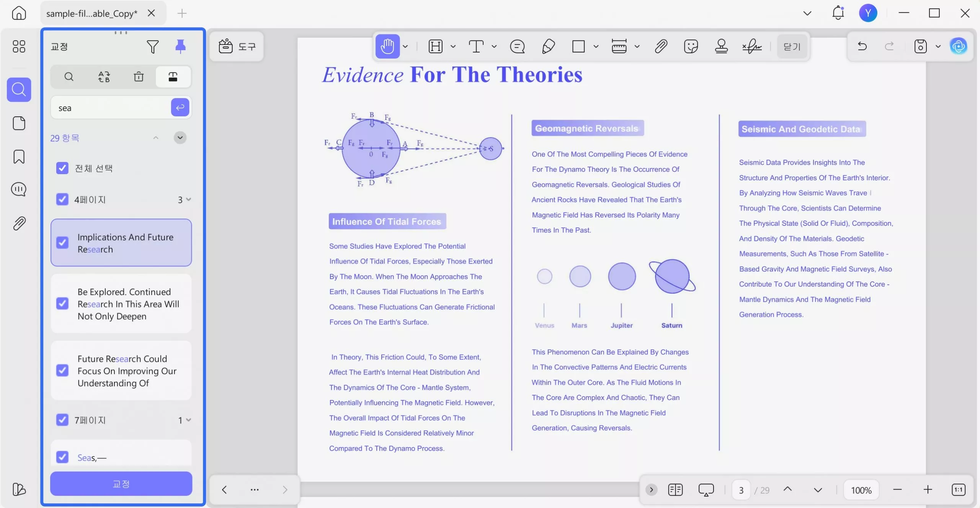Collapse the 4페이지 results group chevron
This screenshot has height=508, width=980.
pyautogui.click(x=188, y=199)
